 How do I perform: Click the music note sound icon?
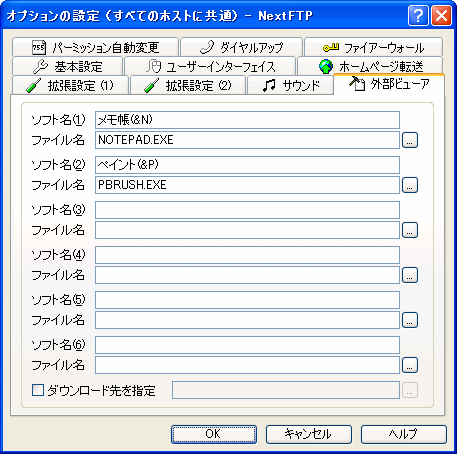pyautogui.click(x=269, y=85)
